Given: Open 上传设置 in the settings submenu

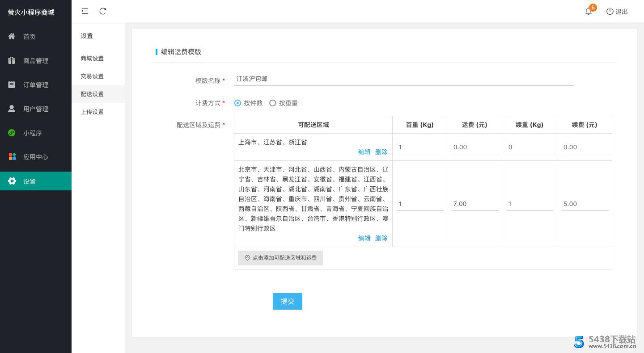Looking at the screenshot, I should click(92, 112).
